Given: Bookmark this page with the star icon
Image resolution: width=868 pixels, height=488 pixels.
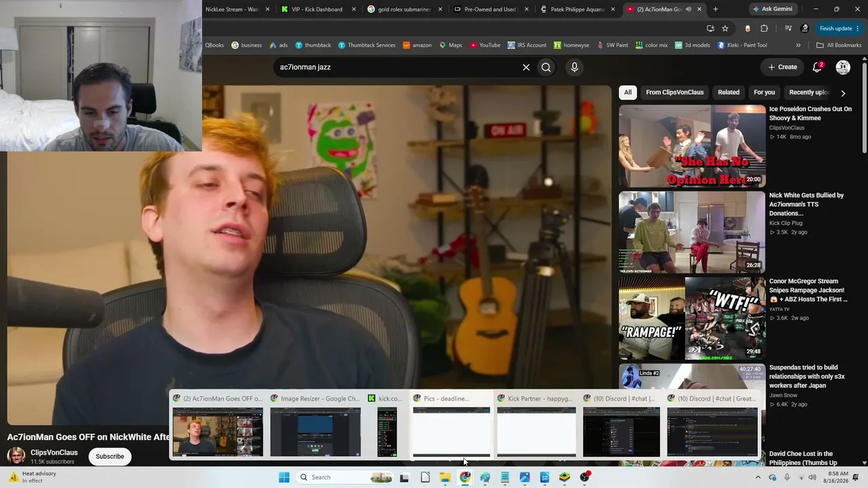Looking at the screenshot, I should click(725, 28).
